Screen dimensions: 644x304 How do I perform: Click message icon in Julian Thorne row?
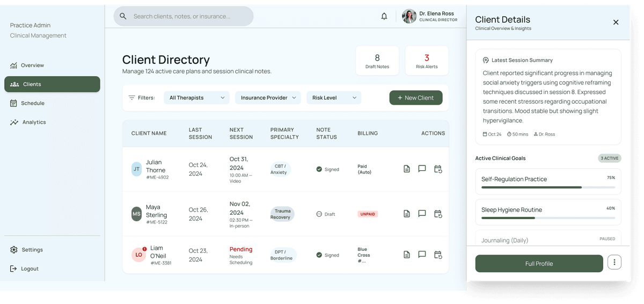point(422,169)
